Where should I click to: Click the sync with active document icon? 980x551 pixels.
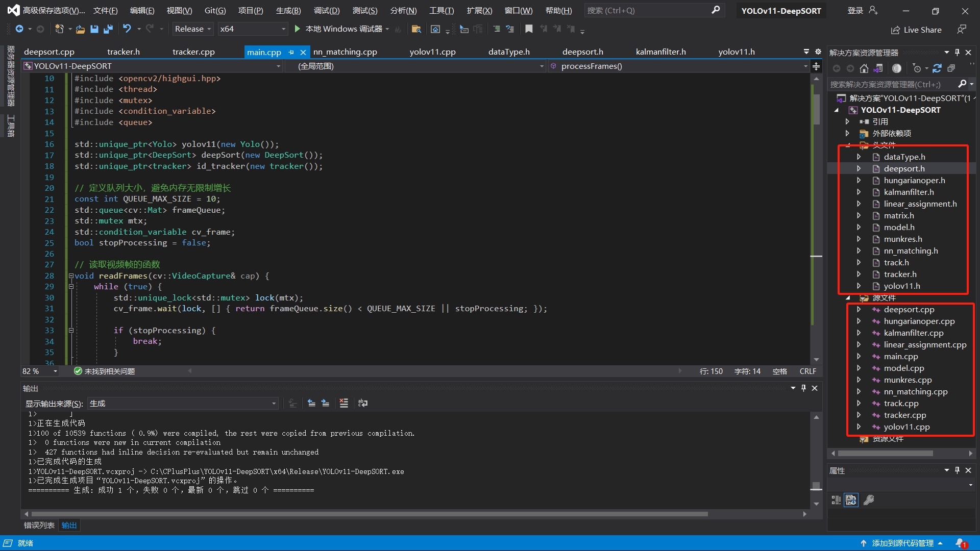[x=937, y=68]
